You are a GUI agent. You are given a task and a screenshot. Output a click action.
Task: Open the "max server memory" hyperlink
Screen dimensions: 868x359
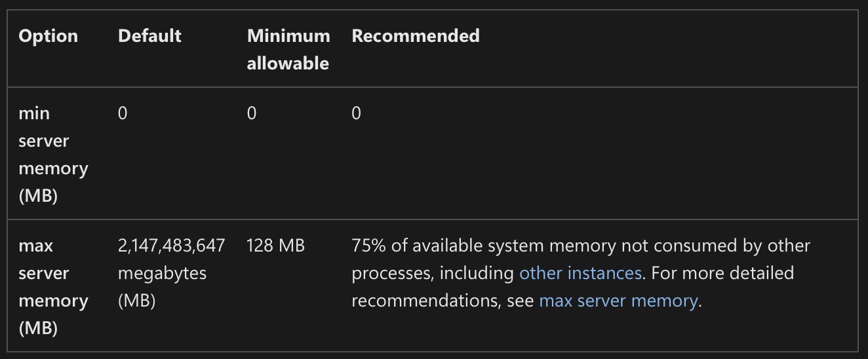(618, 301)
